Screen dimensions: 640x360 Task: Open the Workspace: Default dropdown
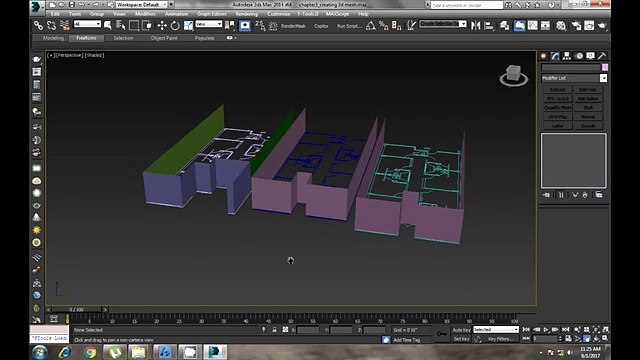(x=142, y=4)
